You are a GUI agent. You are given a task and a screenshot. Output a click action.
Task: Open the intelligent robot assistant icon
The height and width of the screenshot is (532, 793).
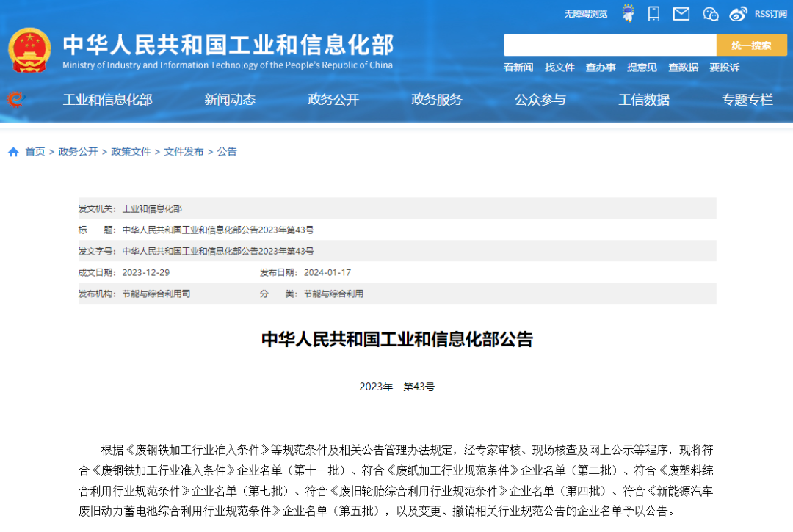tap(628, 14)
